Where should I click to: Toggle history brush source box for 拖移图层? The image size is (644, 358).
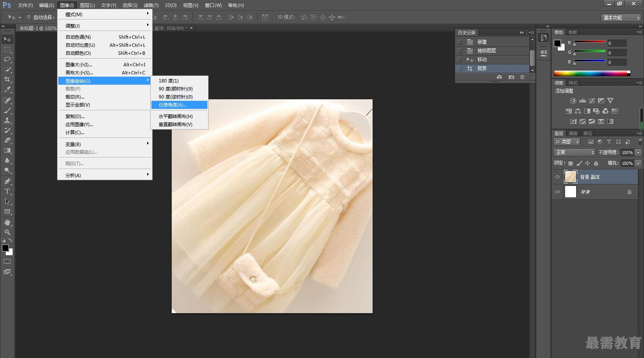point(460,51)
